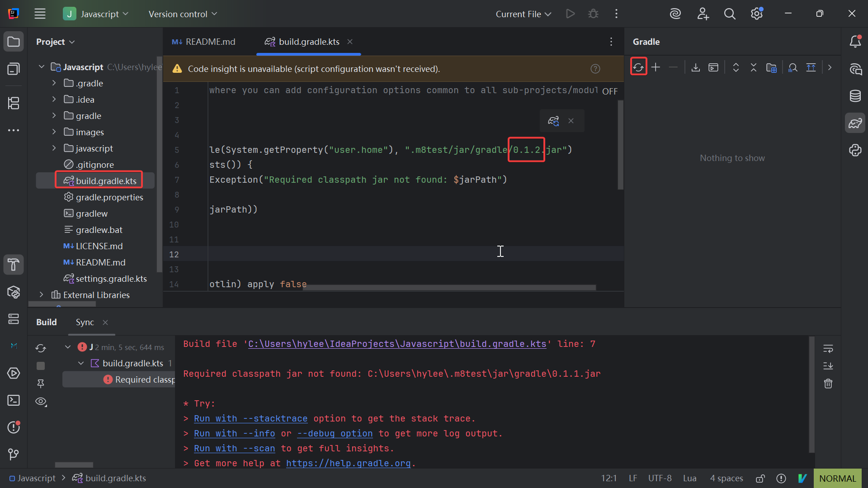Open the Git tool window icon
The image size is (868, 488).
(14, 454)
